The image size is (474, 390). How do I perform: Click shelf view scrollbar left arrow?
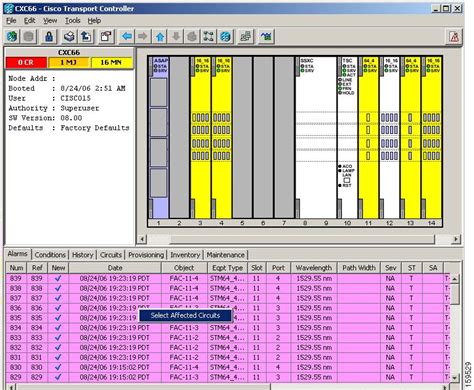(142, 239)
